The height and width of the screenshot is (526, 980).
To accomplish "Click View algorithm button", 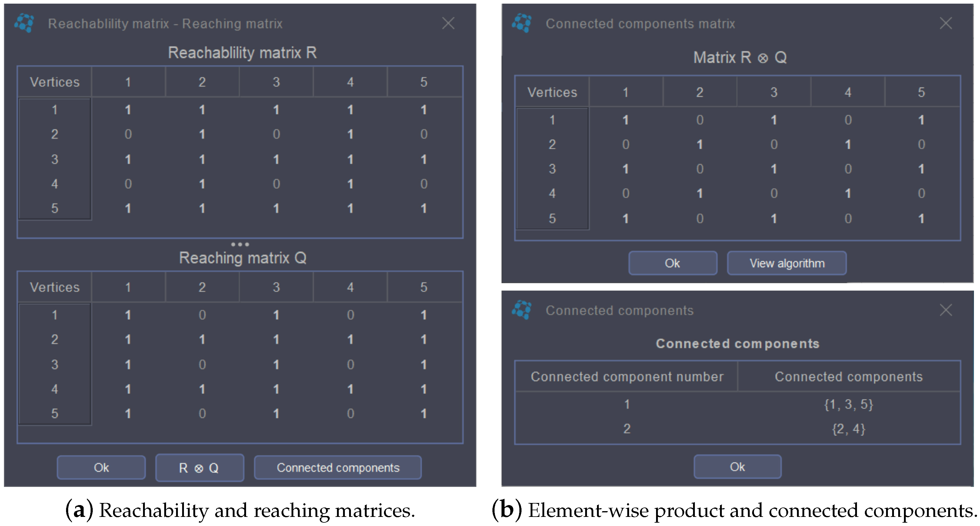I will tap(786, 263).
